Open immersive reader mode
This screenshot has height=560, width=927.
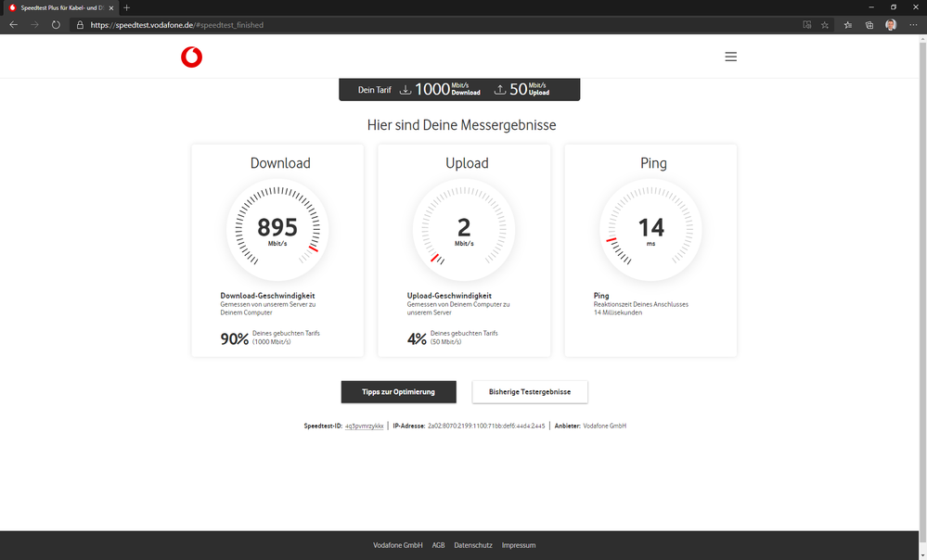807,25
